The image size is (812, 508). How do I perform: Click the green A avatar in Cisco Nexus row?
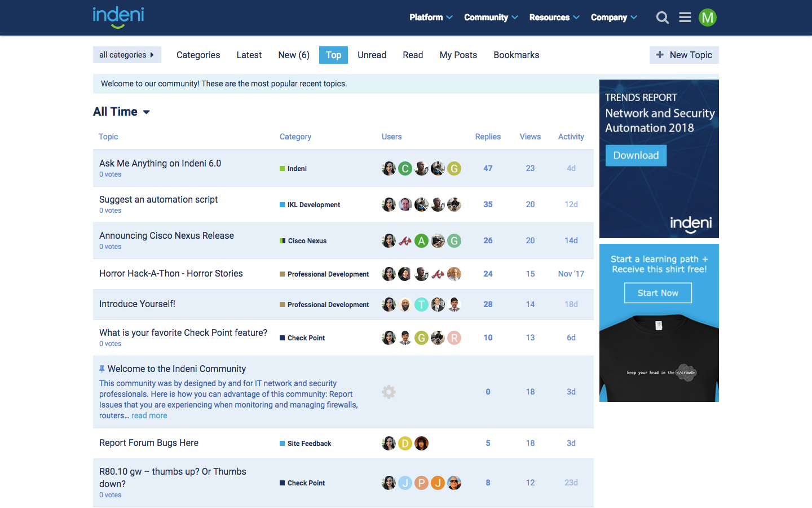(x=421, y=240)
